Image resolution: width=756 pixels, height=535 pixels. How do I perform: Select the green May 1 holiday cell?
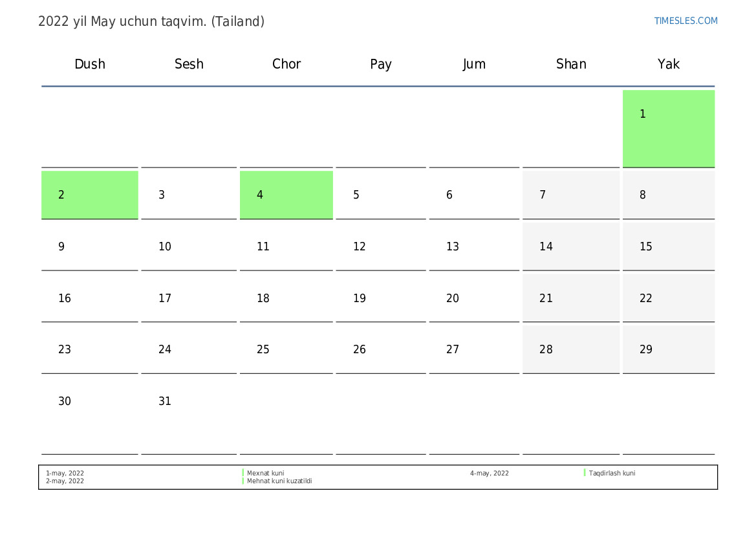pyautogui.click(x=668, y=128)
